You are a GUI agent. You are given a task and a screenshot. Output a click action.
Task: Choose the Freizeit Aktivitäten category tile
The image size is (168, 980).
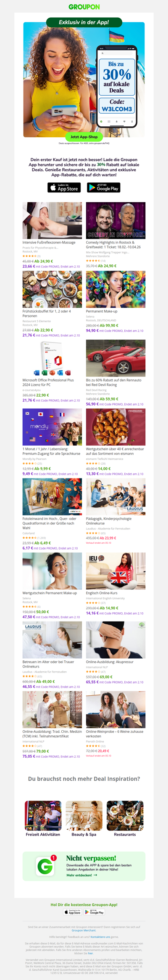click(x=43, y=819)
